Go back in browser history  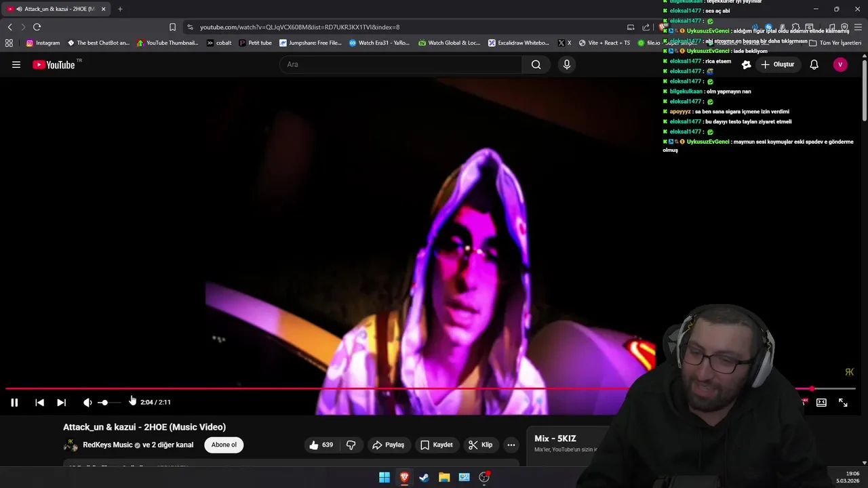pyautogui.click(x=9, y=27)
